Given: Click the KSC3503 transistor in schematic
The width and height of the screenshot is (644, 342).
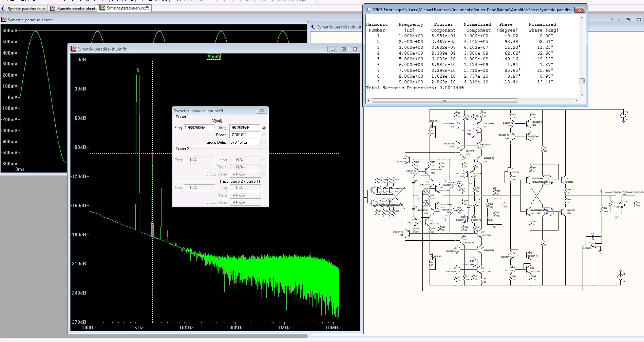Looking at the screenshot, I should [x=563, y=180].
